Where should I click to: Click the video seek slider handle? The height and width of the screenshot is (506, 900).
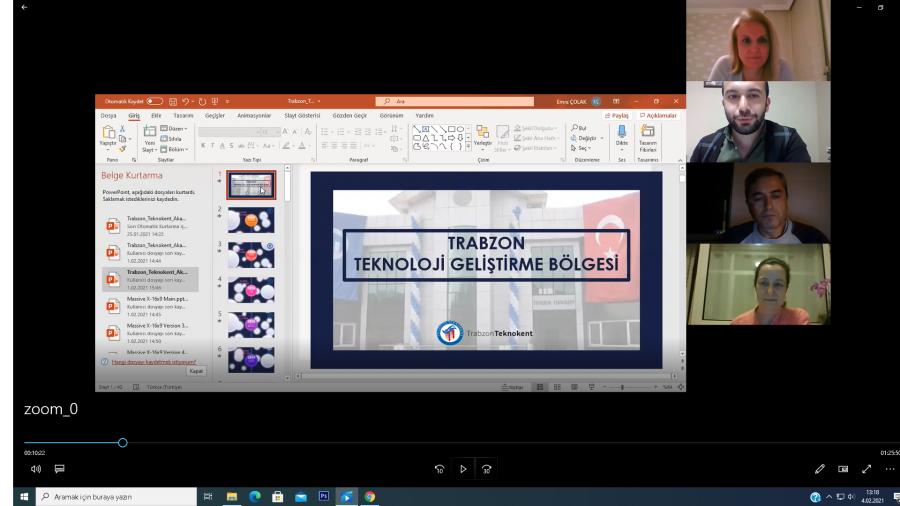point(122,442)
